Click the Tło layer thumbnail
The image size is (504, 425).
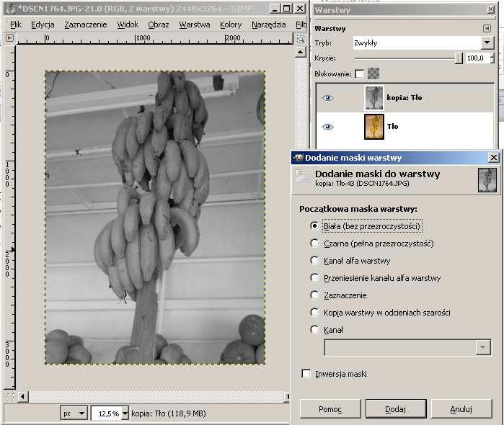(373, 127)
